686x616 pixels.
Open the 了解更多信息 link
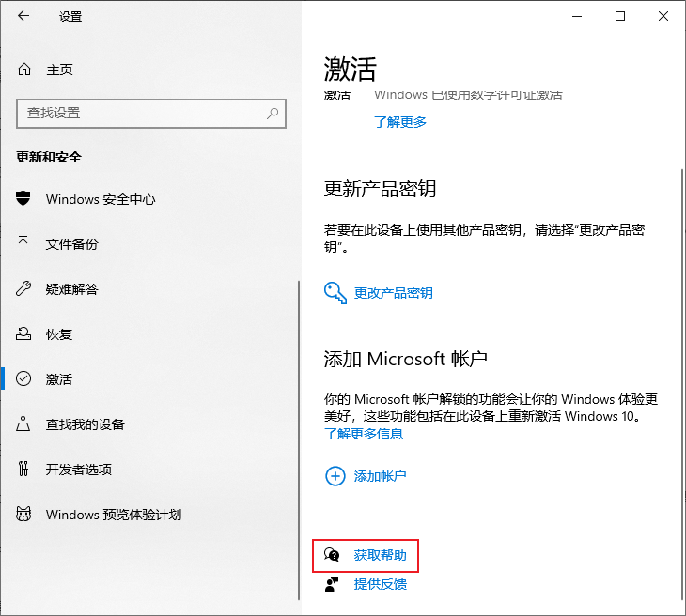point(364,434)
